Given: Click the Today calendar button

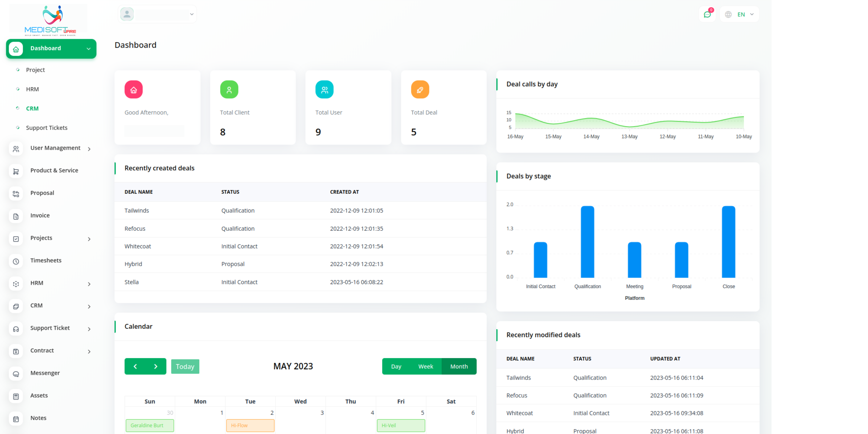Looking at the screenshot, I should tap(185, 366).
